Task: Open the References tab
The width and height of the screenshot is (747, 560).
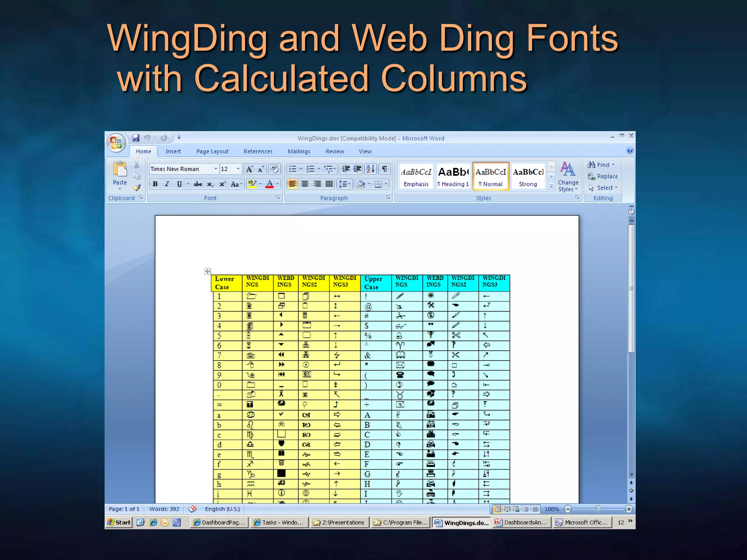Action: point(258,151)
